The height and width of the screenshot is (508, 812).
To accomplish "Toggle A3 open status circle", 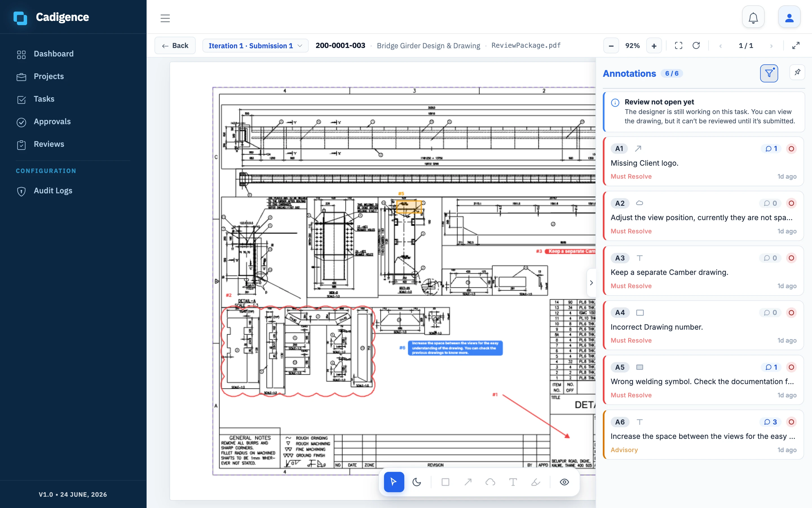I will pyautogui.click(x=791, y=258).
